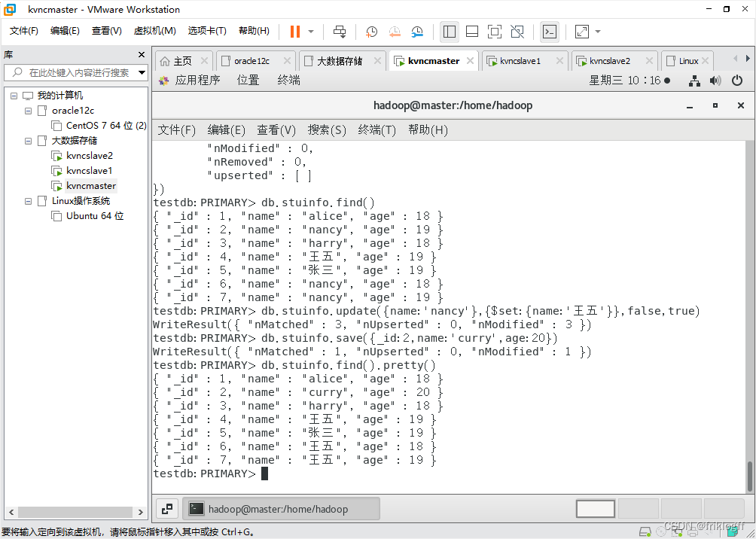756x539 pixels.
Task: Enter full screen mode via toolbar icon
Action: pyautogui.click(x=493, y=32)
